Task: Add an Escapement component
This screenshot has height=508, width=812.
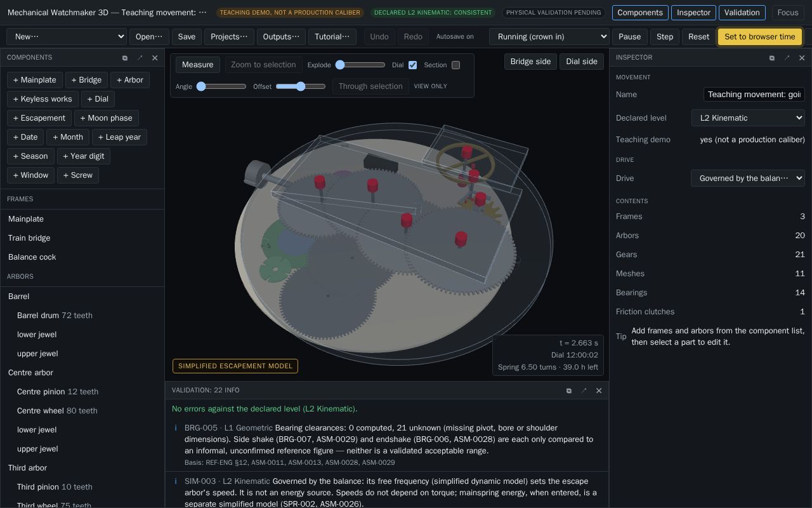Action: [x=39, y=118]
